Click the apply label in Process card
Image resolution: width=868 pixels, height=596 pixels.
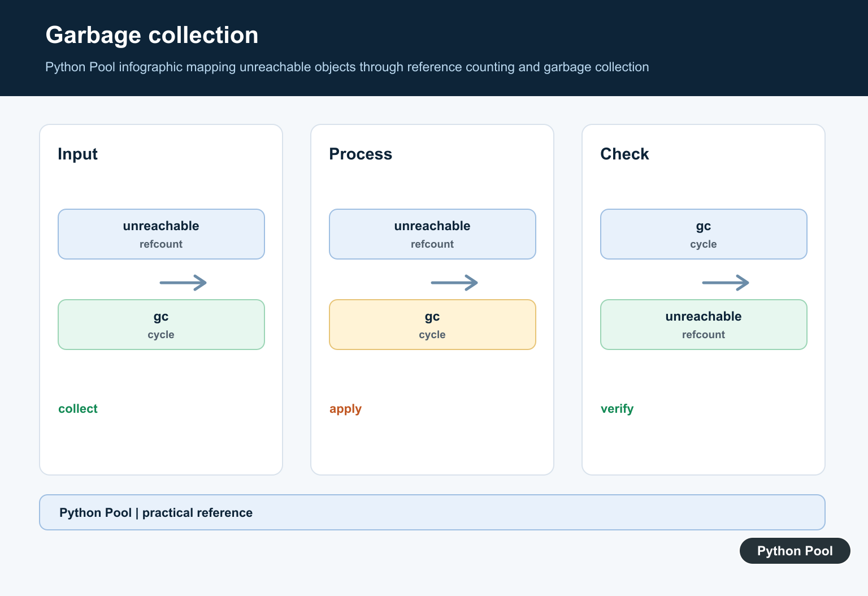tap(345, 409)
